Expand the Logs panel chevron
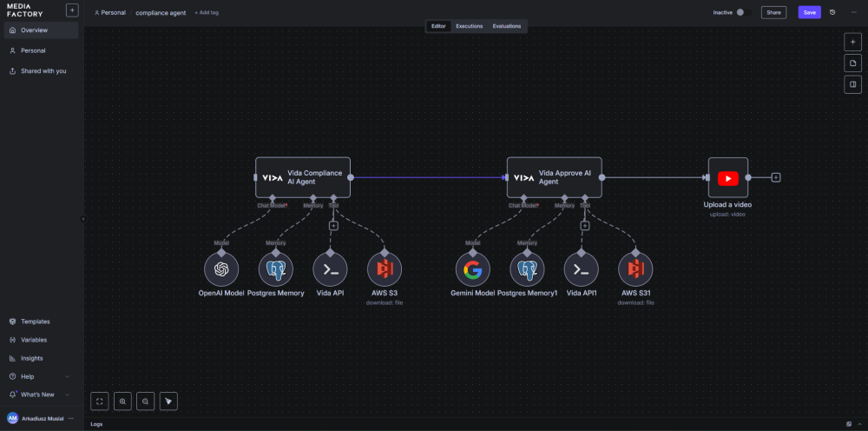This screenshot has width=868, height=431. pos(859,424)
